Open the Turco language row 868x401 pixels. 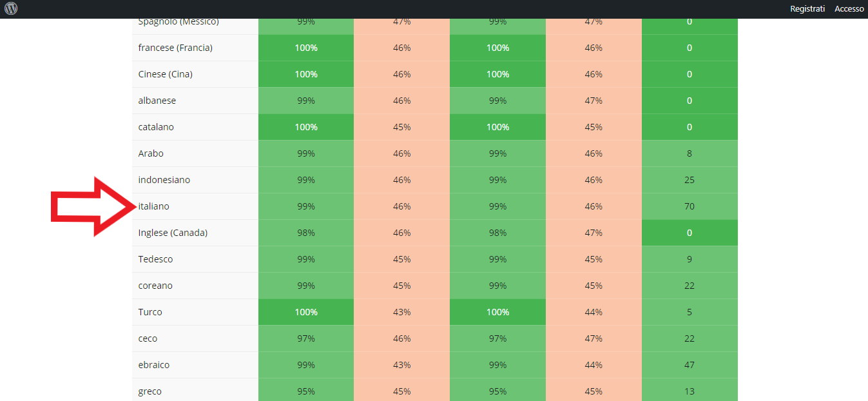pos(150,312)
